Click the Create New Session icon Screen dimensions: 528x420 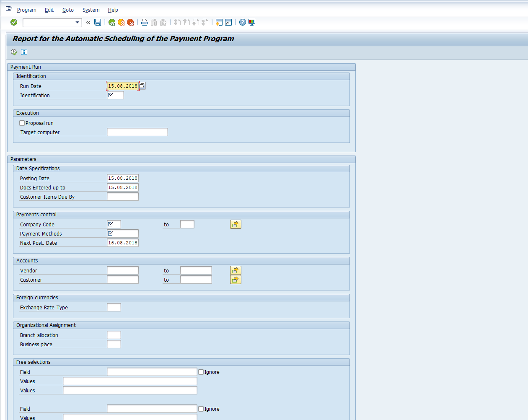click(x=219, y=22)
